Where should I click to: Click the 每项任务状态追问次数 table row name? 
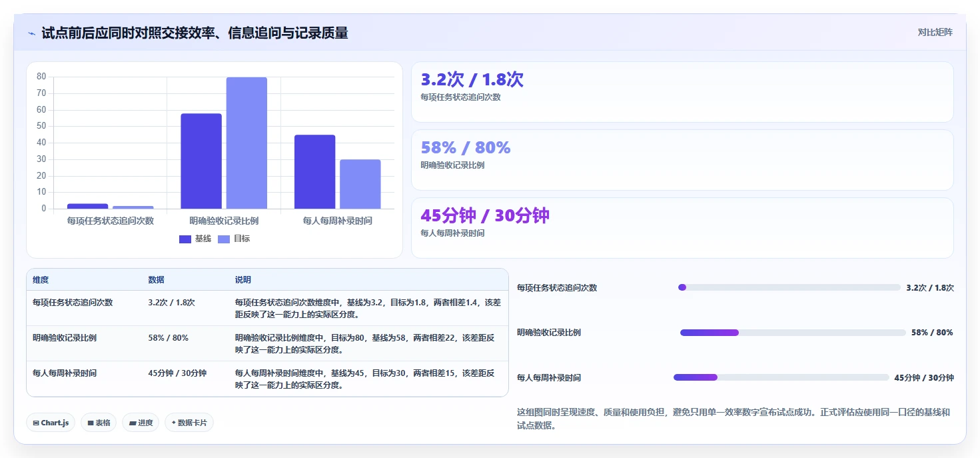(x=73, y=303)
